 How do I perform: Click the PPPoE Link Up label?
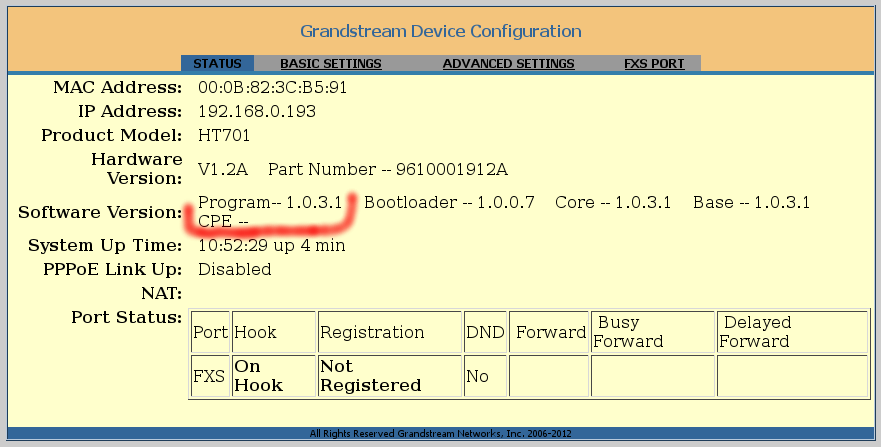(112, 270)
